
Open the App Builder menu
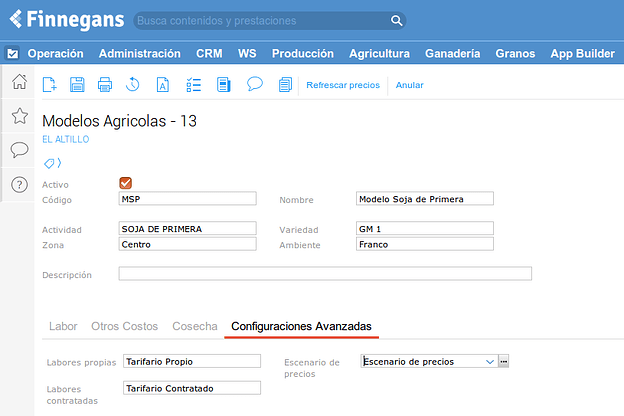(x=583, y=53)
